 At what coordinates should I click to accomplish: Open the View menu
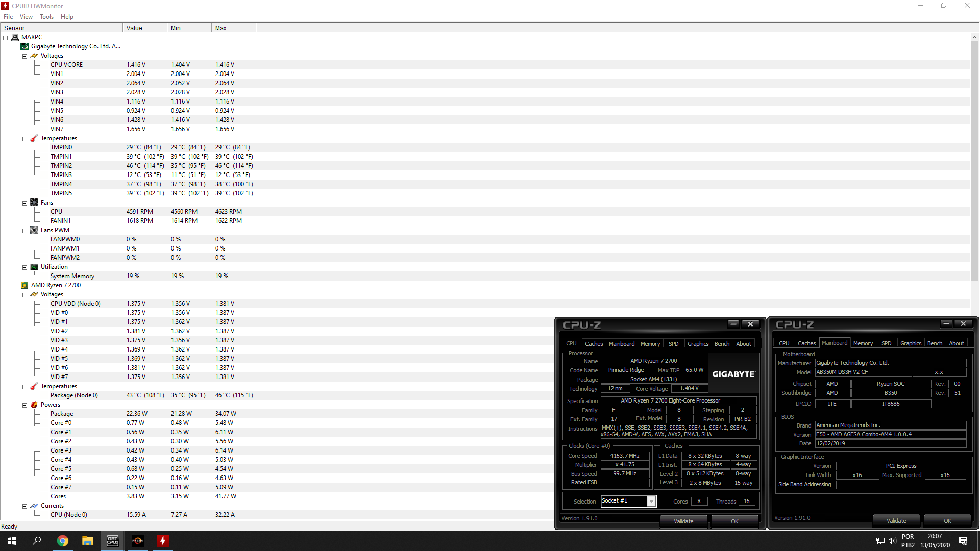point(26,17)
